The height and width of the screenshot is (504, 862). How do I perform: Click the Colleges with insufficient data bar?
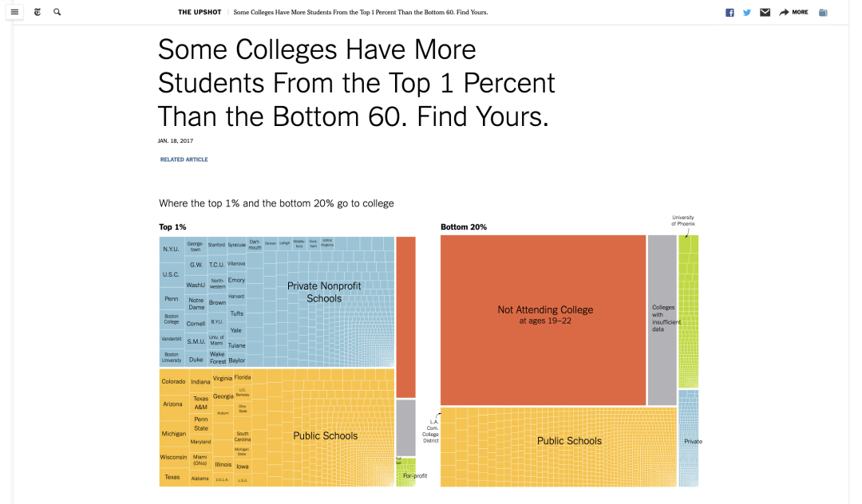pos(662,319)
